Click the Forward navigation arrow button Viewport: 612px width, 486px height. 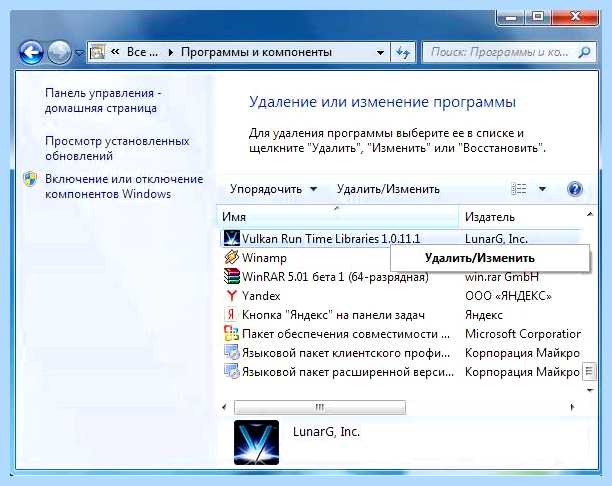coord(60,52)
